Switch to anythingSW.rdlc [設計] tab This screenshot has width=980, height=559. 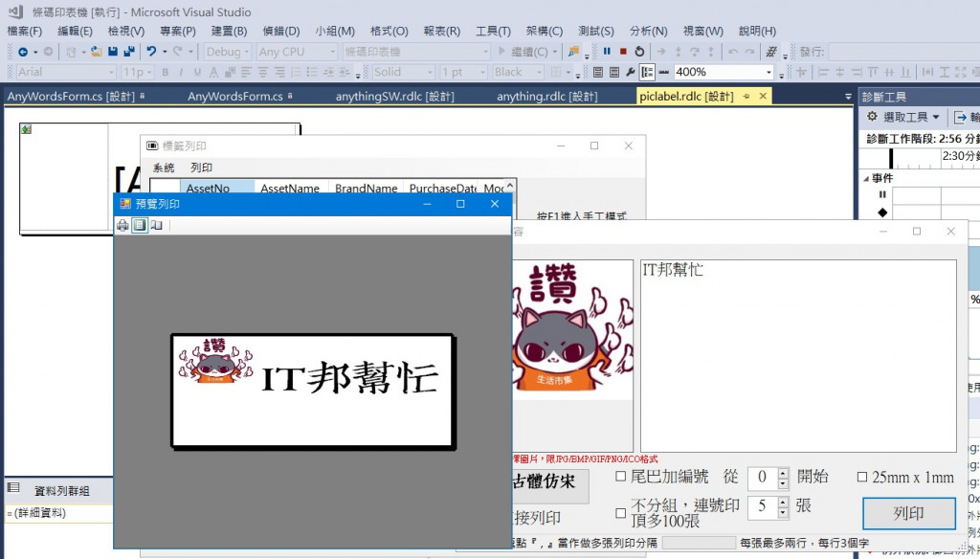[x=395, y=97]
